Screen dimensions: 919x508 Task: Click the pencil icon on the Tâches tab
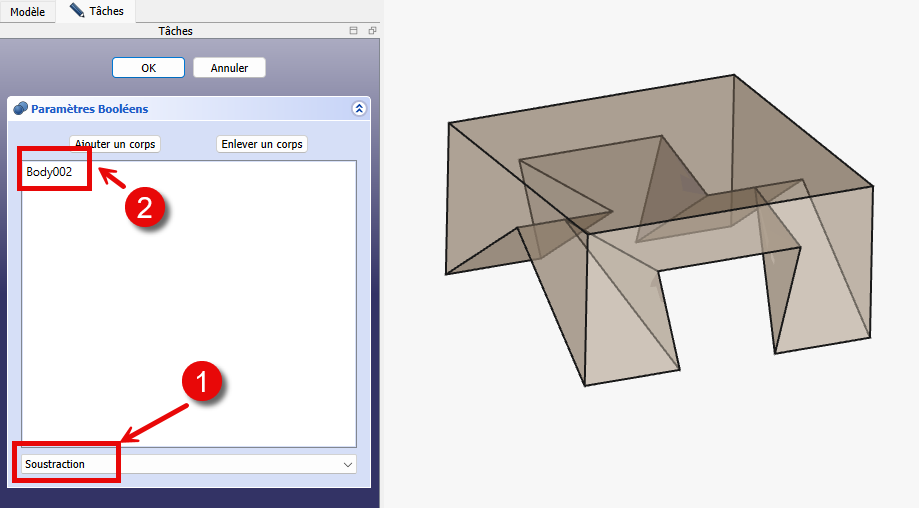[77, 11]
